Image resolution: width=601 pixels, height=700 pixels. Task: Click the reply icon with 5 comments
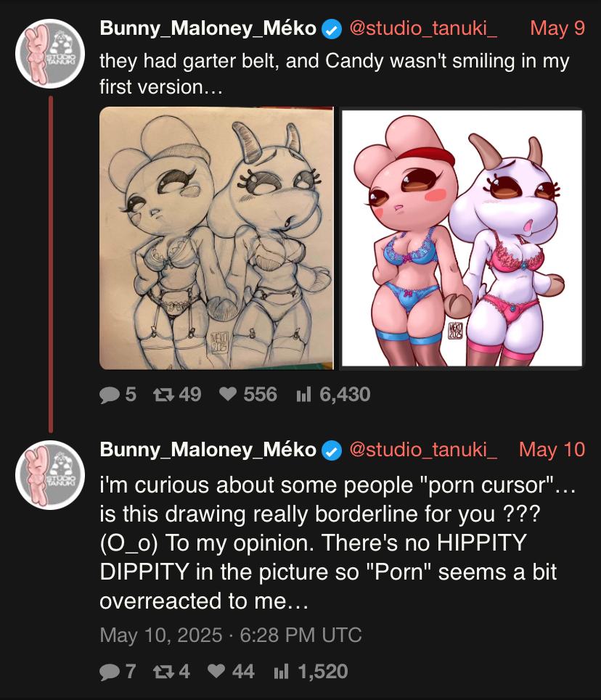(110, 395)
